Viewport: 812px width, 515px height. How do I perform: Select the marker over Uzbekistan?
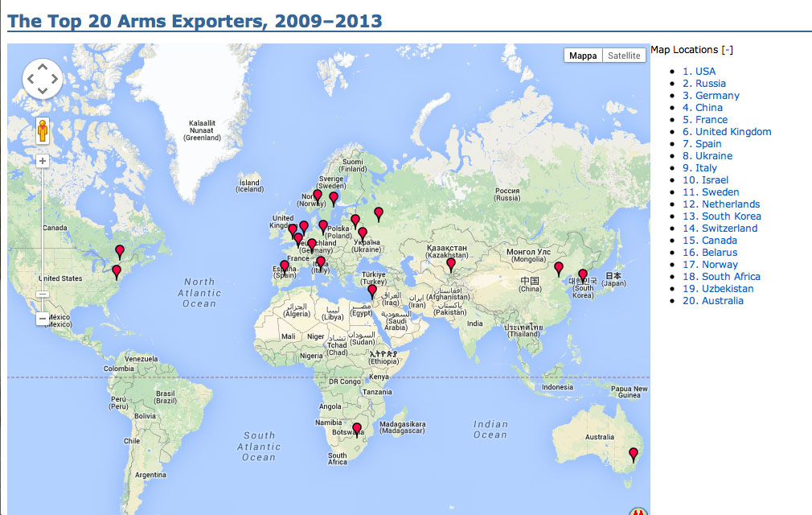(x=451, y=264)
